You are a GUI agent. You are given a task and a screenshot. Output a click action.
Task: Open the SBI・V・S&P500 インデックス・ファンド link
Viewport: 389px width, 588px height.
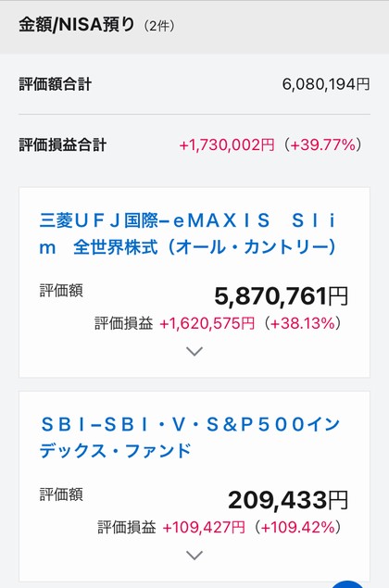[190, 438]
